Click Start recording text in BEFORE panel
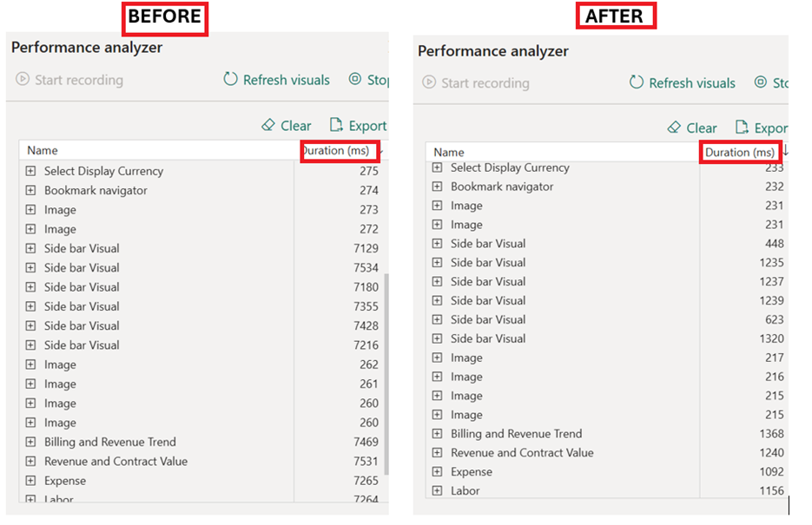This screenshot has height=525, width=812. pos(79,80)
